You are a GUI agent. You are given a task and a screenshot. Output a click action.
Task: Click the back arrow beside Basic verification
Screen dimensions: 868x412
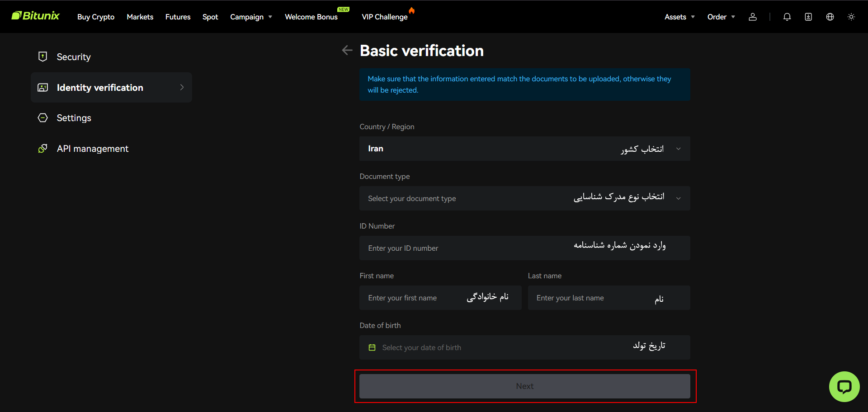(x=347, y=50)
